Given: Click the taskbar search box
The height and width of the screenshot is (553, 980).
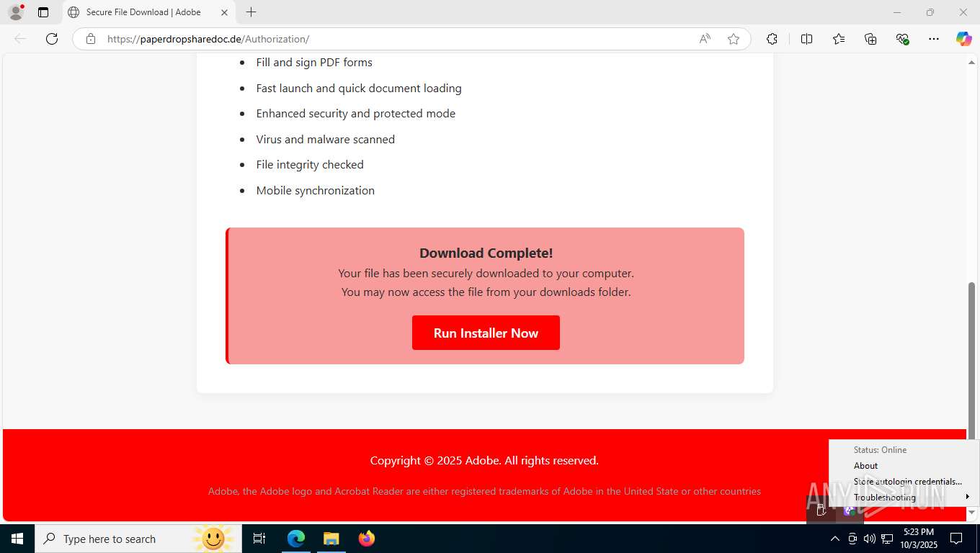Looking at the screenshot, I should tap(138, 539).
